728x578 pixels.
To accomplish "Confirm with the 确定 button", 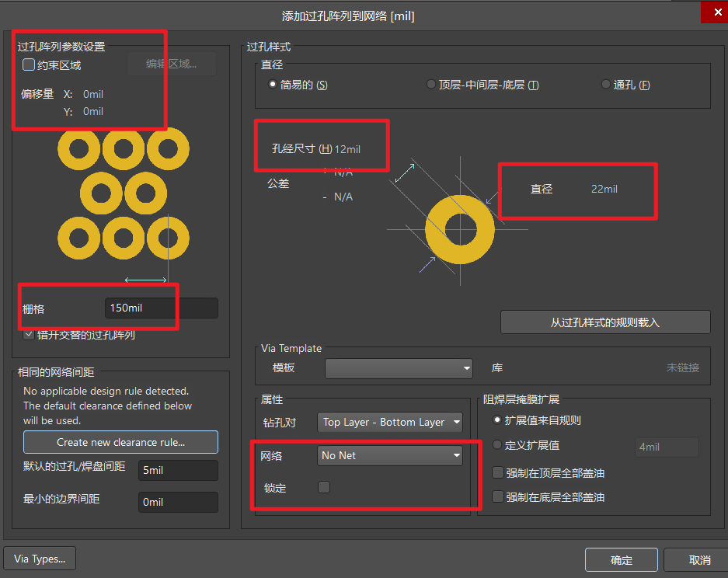I will point(622,560).
